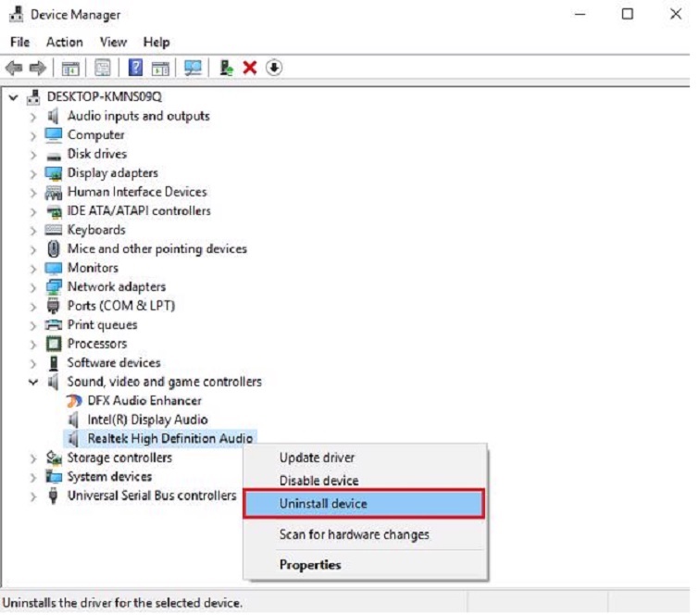This screenshot has height=616, width=699.
Task: Collapse the DESKTOP-KMNS09Q root node
Action: [13, 97]
